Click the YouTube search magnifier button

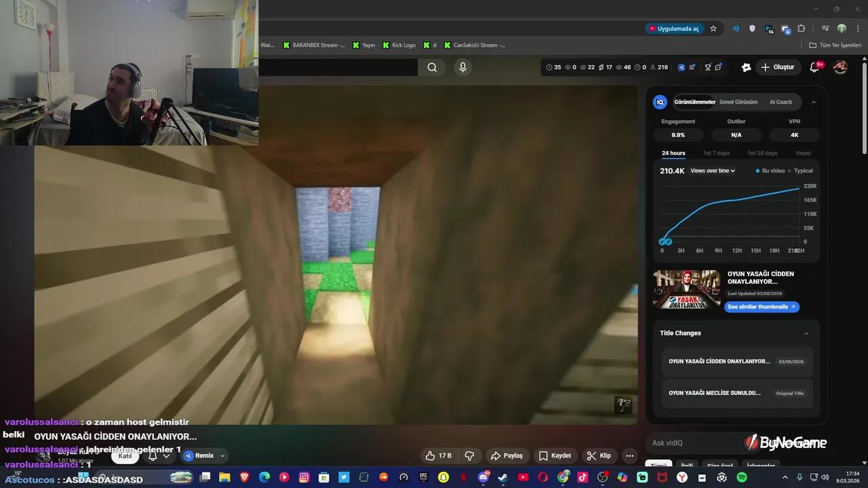pyautogui.click(x=432, y=67)
